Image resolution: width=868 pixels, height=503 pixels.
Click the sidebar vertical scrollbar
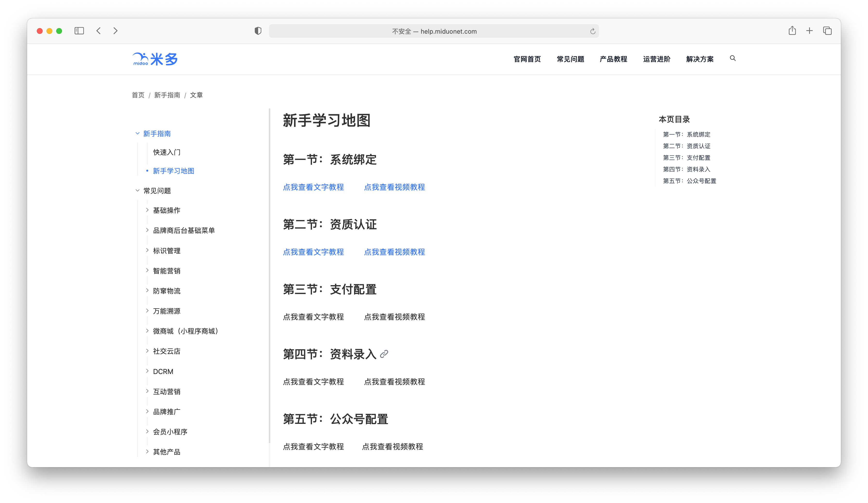tap(270, 276)
